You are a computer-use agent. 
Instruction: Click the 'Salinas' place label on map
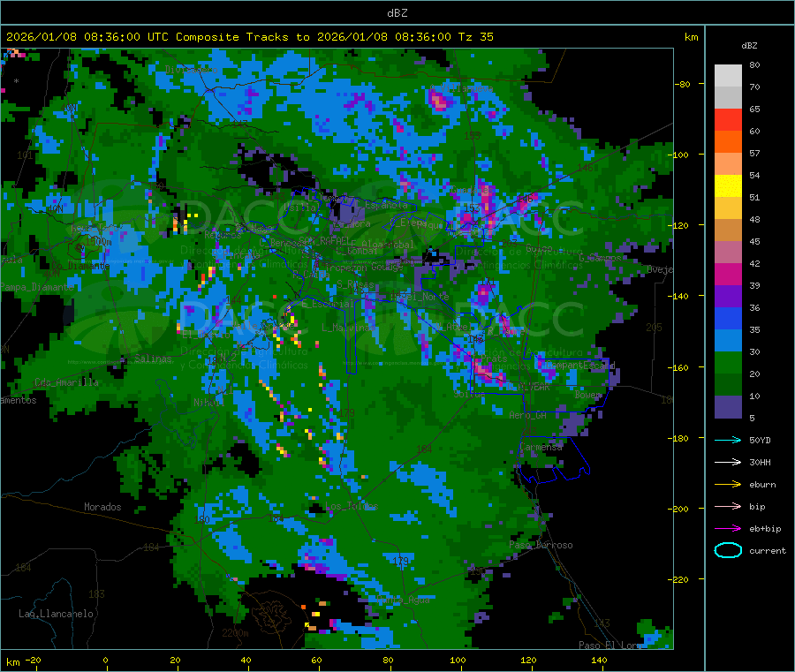pos(153,359)
